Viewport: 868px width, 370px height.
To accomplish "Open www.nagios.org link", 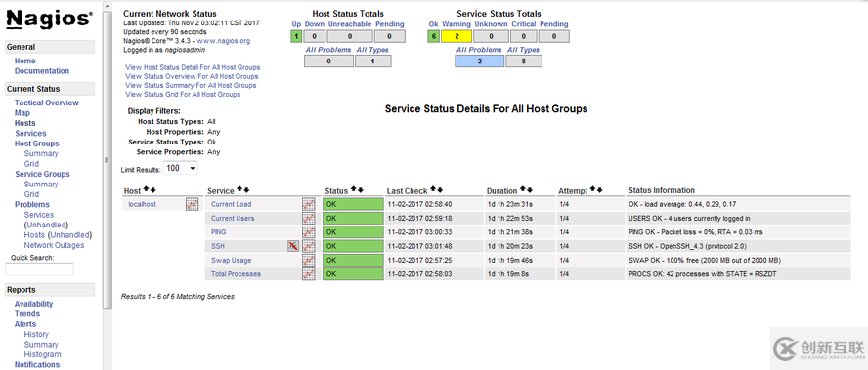I will [x=224, y=41].
